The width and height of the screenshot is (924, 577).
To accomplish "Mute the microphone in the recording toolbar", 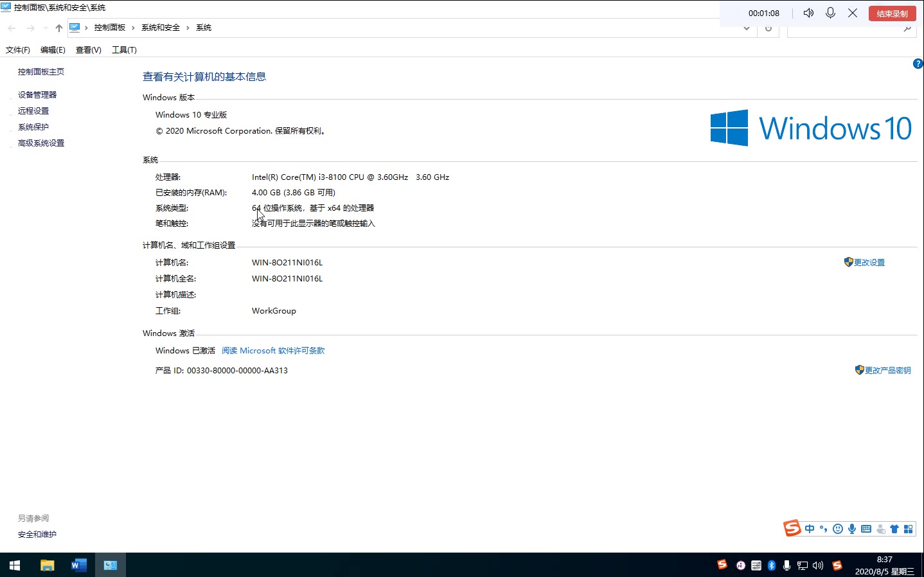I will pos(830,12).
